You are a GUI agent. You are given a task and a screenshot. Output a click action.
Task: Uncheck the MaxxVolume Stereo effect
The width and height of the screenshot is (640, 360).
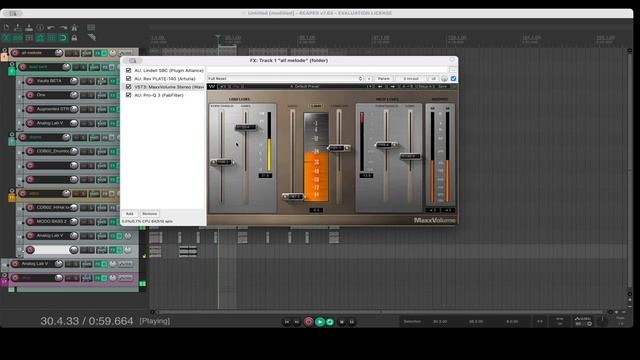pos(129,87)
